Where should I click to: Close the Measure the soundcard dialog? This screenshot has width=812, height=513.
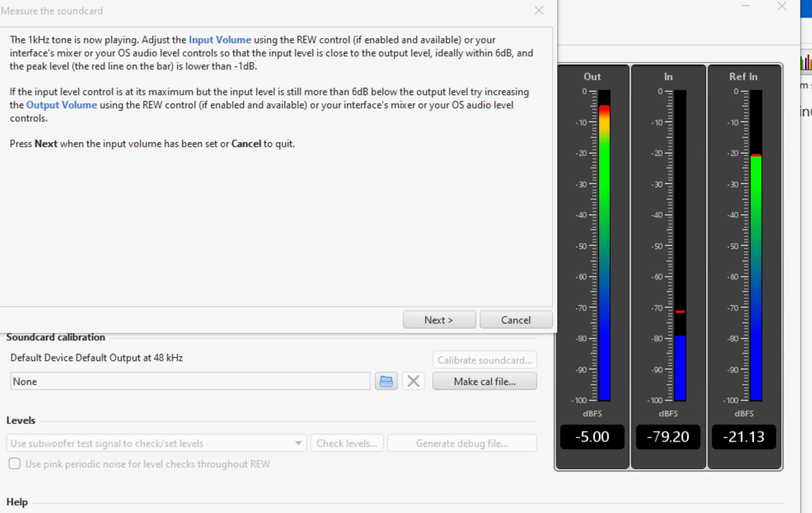tap(538, 11)
